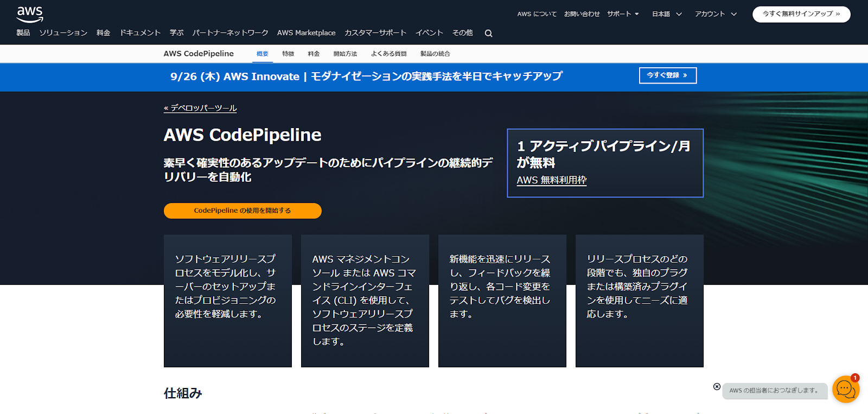The image size is (868, 414).
Task: Open the イベント menu
Action: 429,33
